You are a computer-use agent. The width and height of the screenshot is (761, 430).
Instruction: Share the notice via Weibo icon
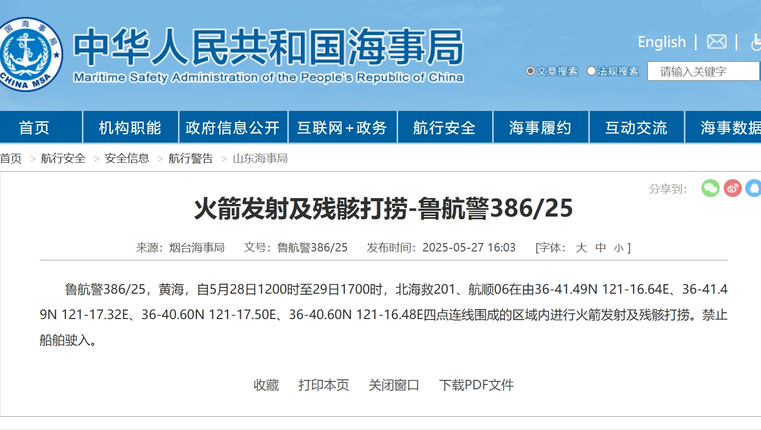point(733,188)
